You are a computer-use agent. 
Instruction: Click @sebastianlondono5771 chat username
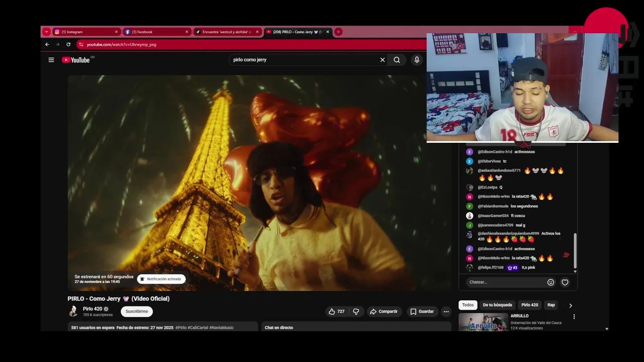point(499,170)
